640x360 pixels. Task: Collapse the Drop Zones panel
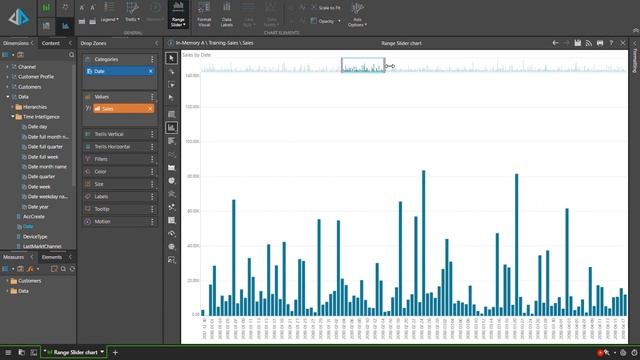point(156,43)
